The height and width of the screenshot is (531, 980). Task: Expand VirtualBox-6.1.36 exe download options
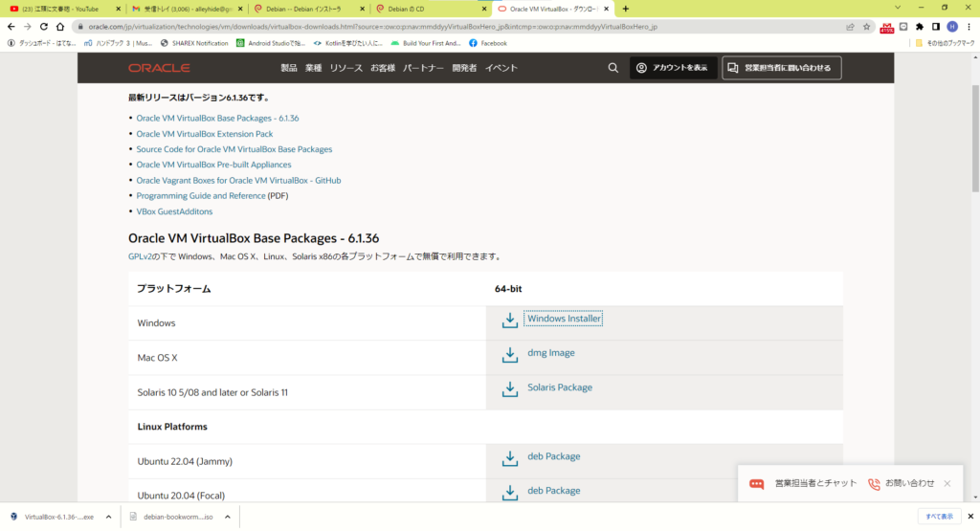tap(108, 517)
